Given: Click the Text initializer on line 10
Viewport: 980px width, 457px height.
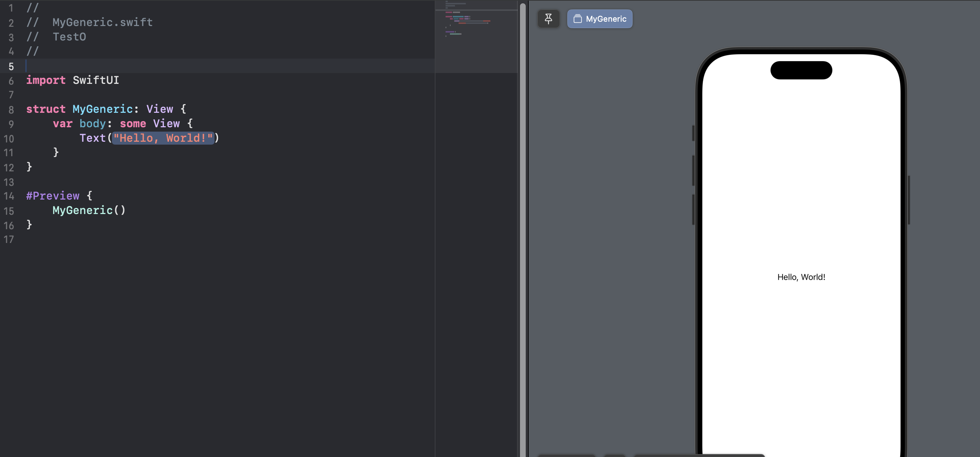Looking at the screenshot, I should (92, 138).
